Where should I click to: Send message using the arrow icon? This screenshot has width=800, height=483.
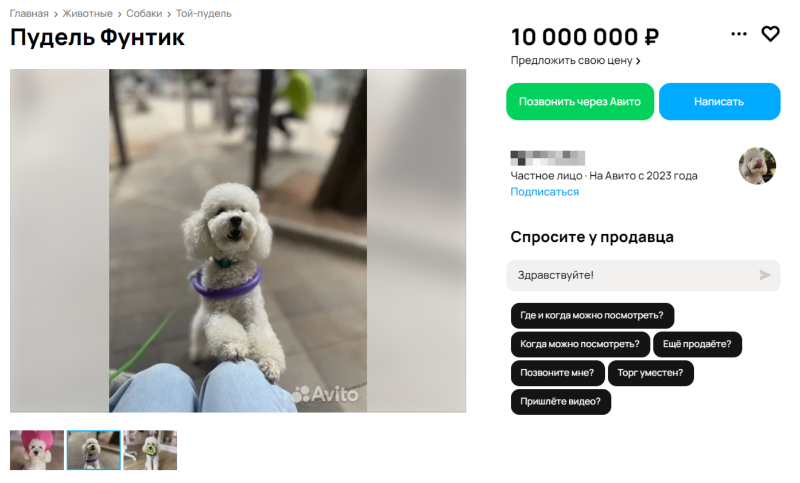click(x=764, y=275)
